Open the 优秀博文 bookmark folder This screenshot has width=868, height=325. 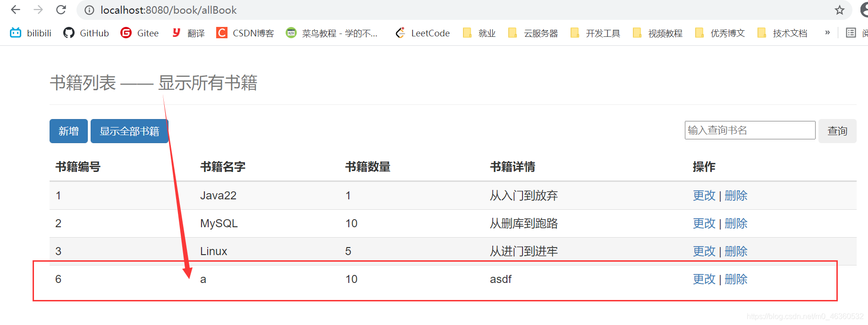point(720,33)
